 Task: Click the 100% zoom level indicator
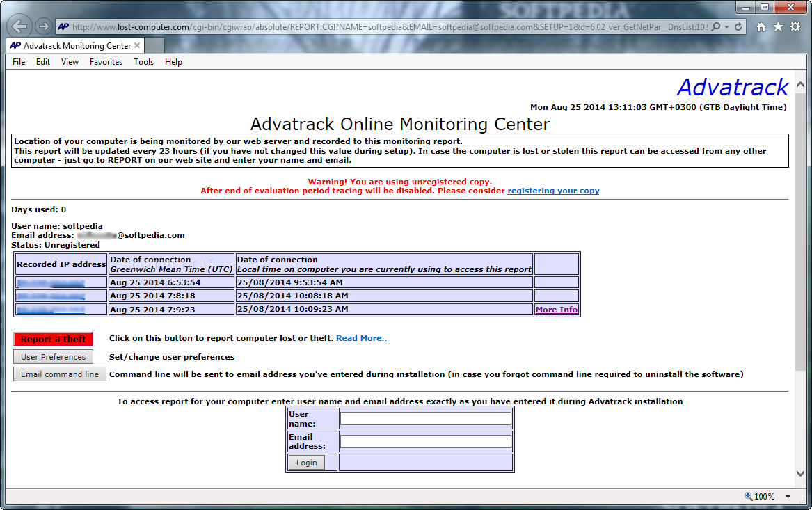tap(760, 497)
